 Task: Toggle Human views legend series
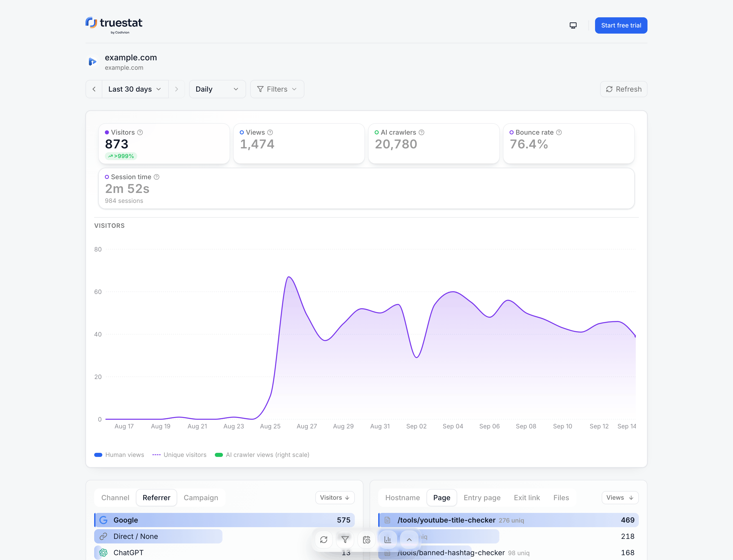click(119, 455)
